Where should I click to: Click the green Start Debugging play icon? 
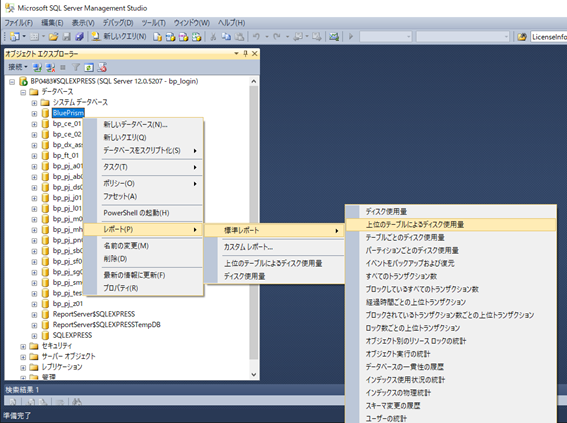350,37
